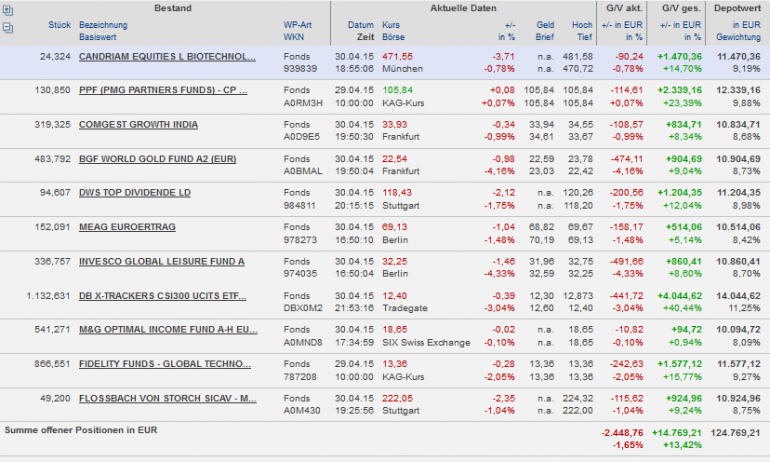Click Summe offener Positionen in EUR label
The height and width of the screenshot is (462, 770).
click(81, 430)
